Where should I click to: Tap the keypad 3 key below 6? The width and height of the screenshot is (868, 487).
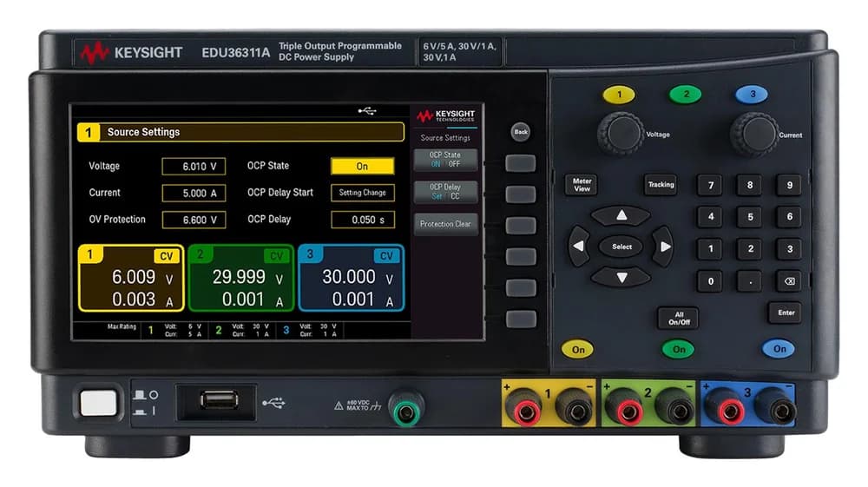(789, 249)
